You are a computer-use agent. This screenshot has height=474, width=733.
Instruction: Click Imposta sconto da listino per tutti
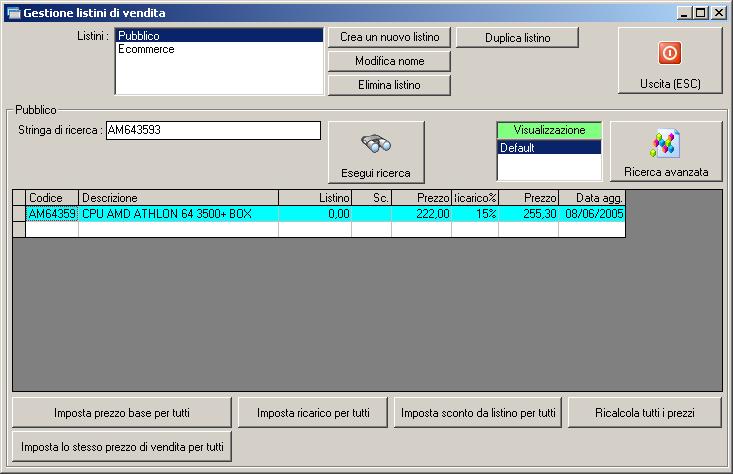tap(478, 413)
